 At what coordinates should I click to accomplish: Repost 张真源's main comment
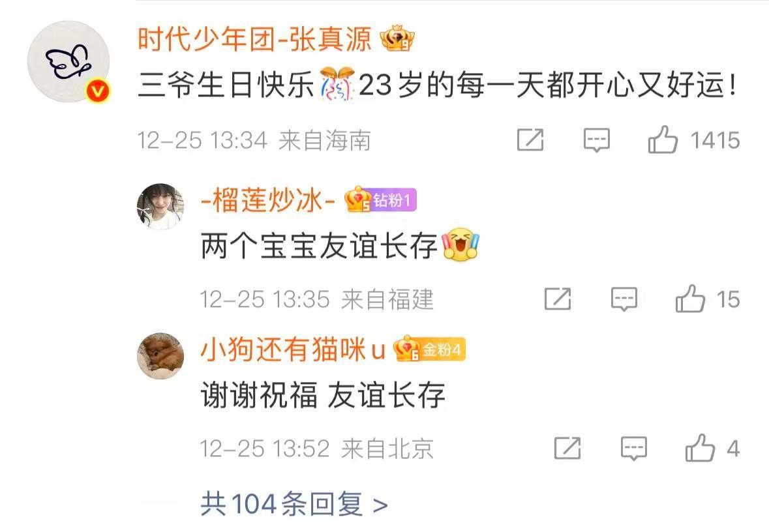tap(531, 140)
